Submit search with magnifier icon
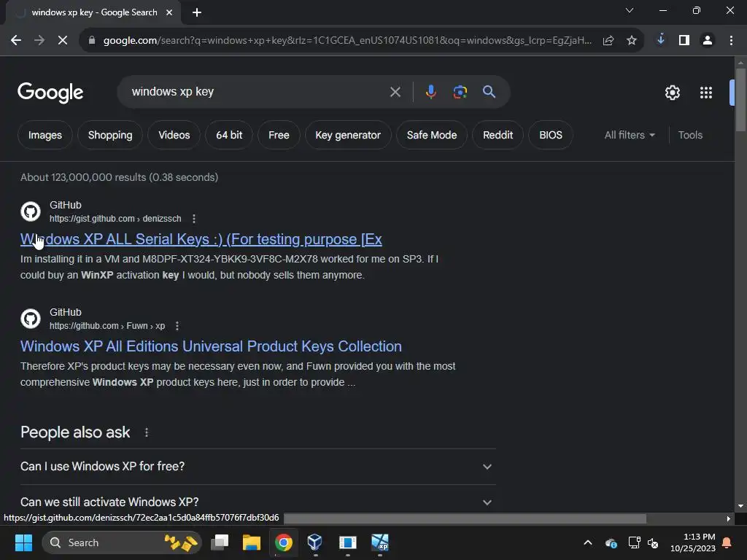The height and width of the screenshot is (560, 747). [x=489, y=92]
